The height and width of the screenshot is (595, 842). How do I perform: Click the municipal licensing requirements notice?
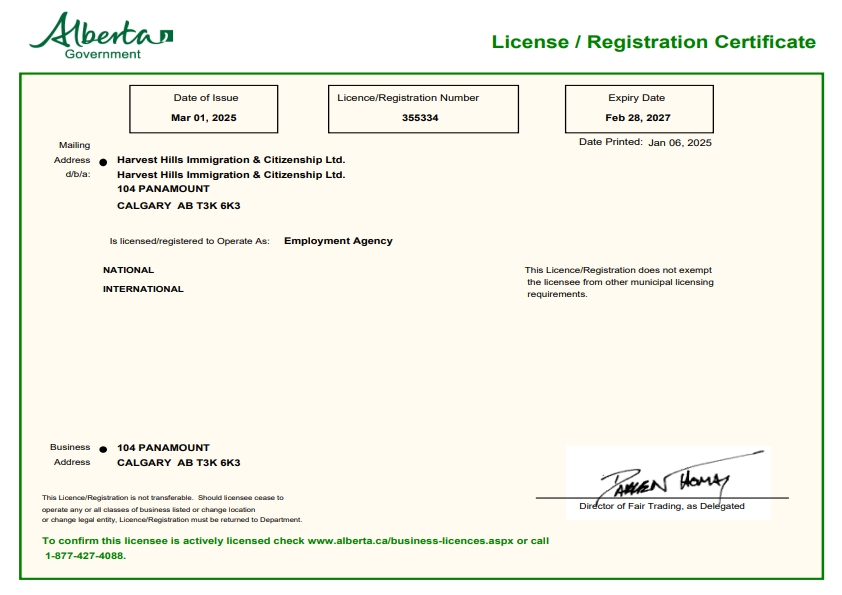[x=619, y=282]
